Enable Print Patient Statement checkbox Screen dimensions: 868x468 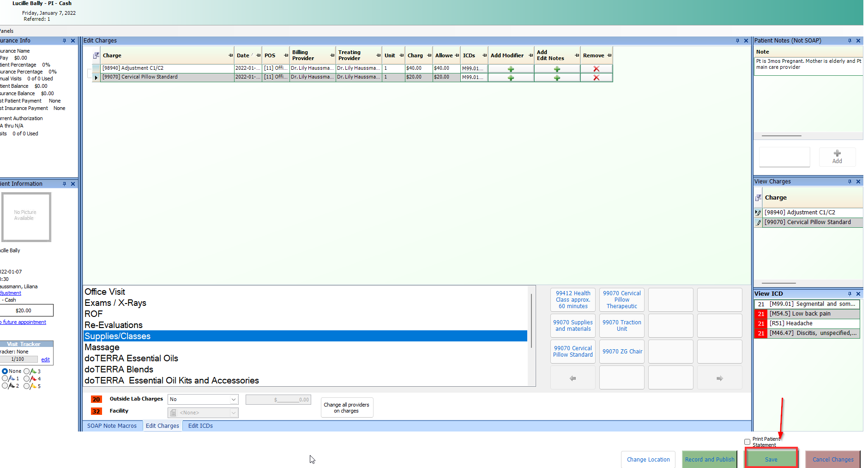pyautogui.click(x=747, y=442)
